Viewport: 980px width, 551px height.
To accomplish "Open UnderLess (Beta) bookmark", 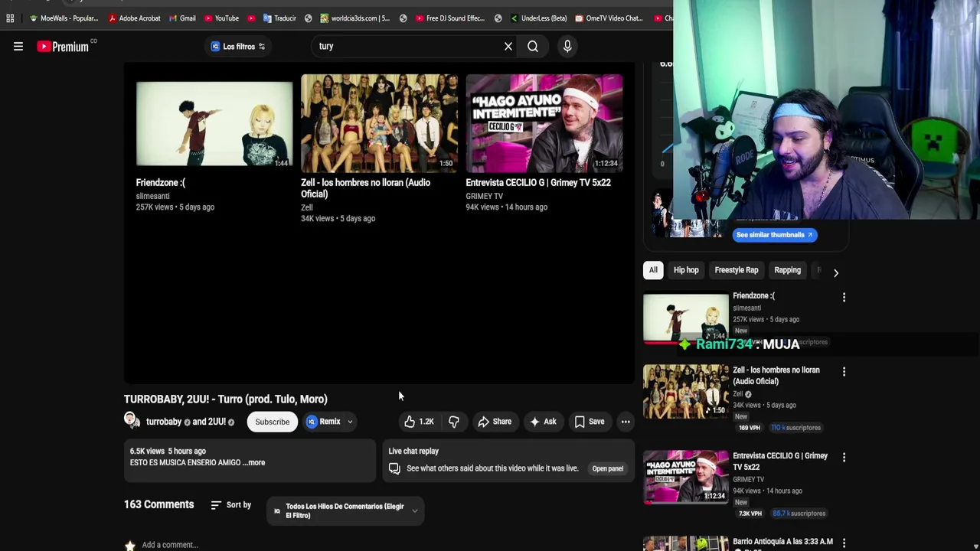I will [x=538, y=18].
